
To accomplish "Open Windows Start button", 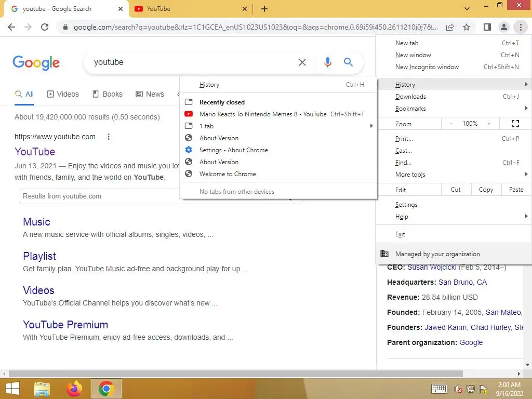I will (12, 389).
